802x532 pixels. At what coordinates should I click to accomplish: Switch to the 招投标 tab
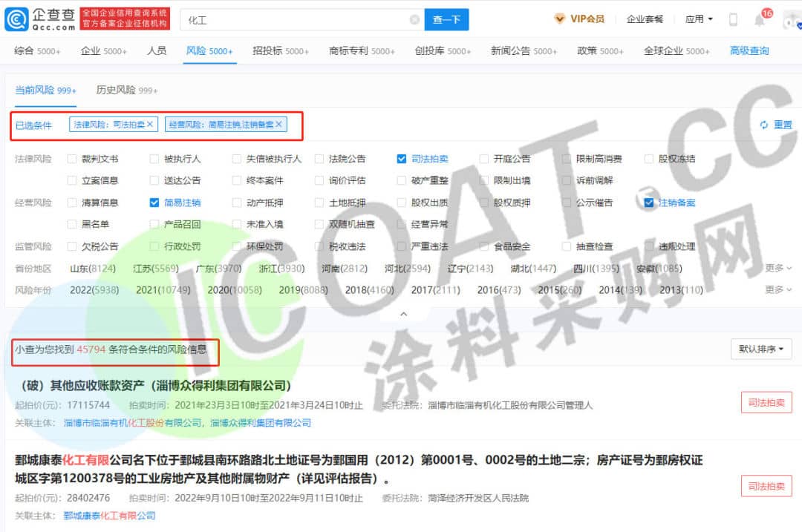coord(280,51)
